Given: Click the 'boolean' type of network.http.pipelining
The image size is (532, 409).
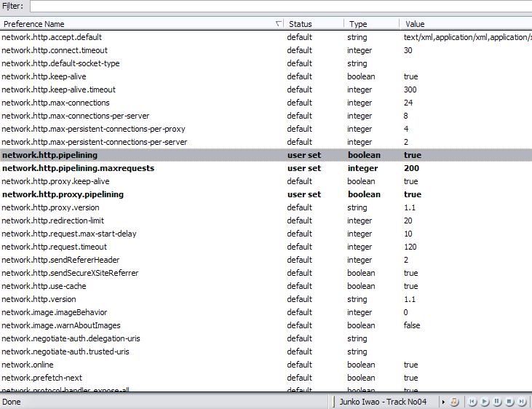Looking at the screenshot, I should [x=364, y=155].
